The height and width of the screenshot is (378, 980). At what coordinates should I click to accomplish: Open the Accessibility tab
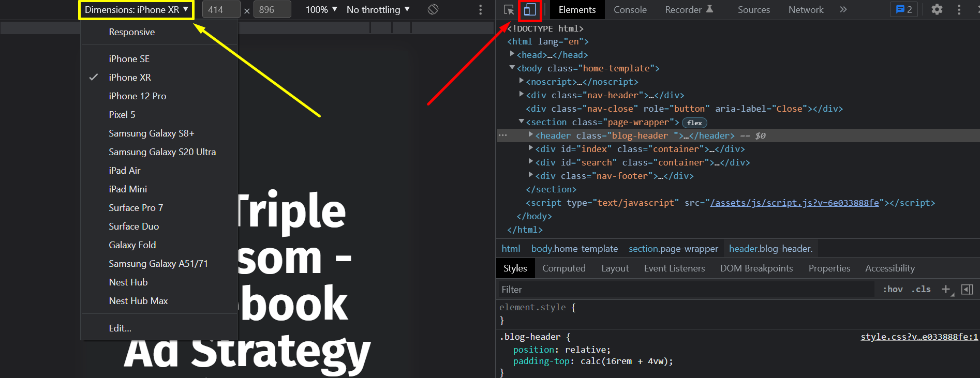[x=889, y=268]
